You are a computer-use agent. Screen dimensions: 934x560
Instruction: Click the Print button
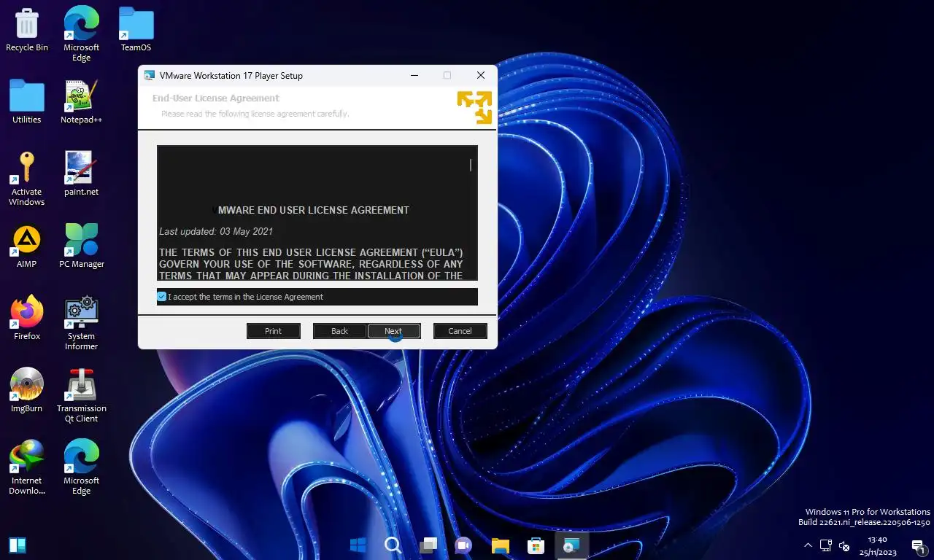(274, 331)
